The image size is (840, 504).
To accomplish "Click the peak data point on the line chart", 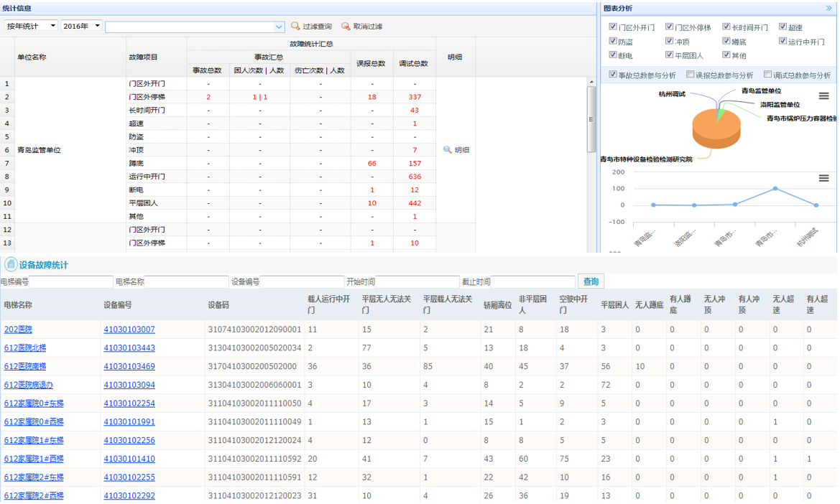I will 775,189.
